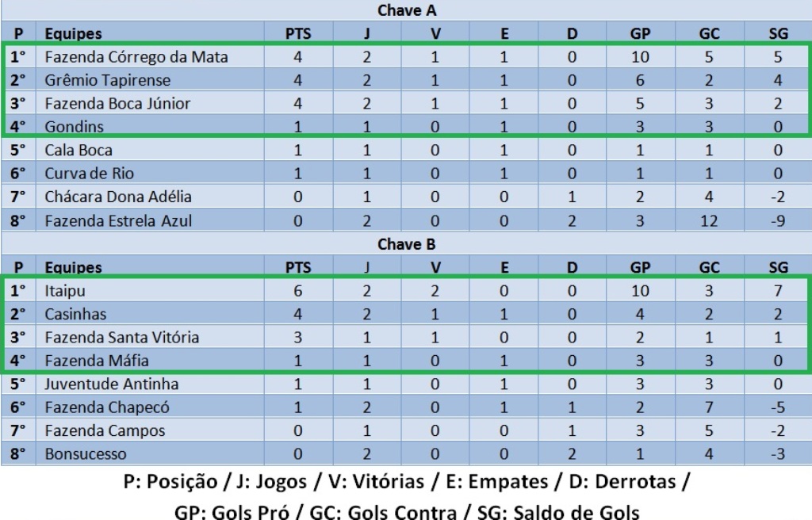This screenshot has height=520, width=812.
Task: Select the Fazenda Chapecó team name
Action: (x=107, y=407)
